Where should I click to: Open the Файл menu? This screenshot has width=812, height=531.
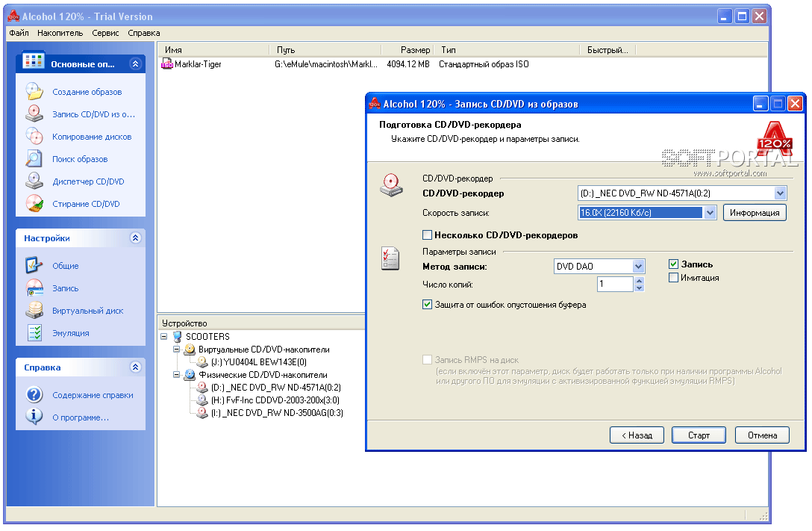19,33
